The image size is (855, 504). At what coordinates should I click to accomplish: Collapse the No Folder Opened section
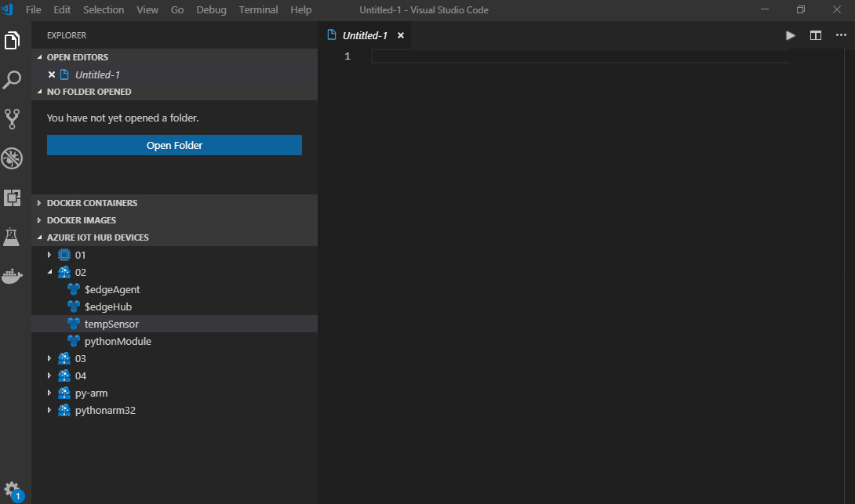39,92
